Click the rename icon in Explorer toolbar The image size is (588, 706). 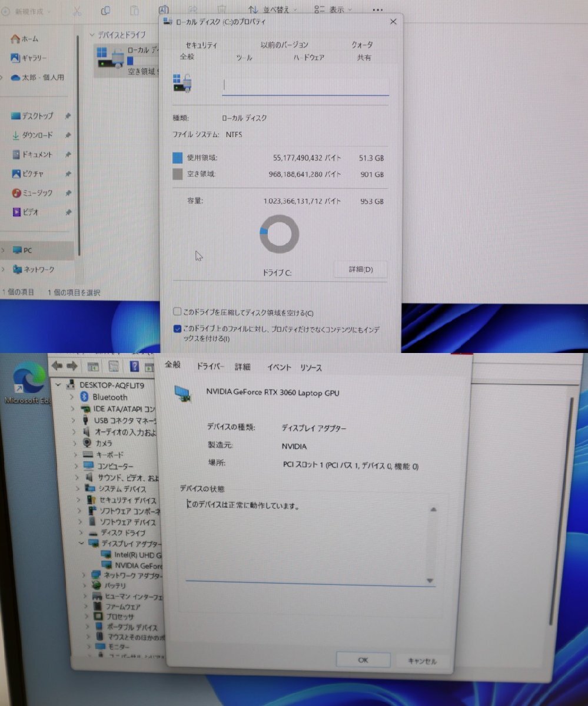pos(164,10)
